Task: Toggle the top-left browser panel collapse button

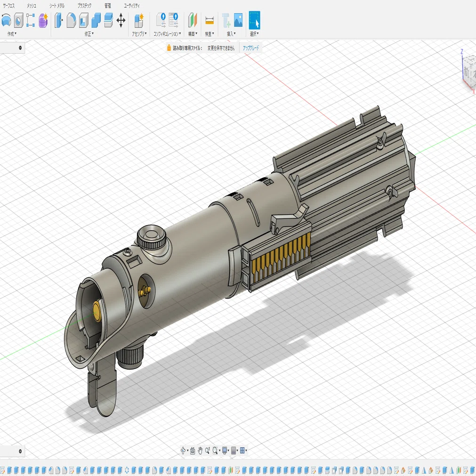Action: coord(20,48)
